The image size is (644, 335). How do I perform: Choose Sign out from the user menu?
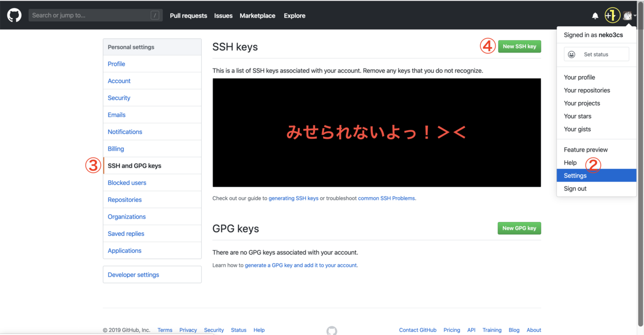coord(596,189)
